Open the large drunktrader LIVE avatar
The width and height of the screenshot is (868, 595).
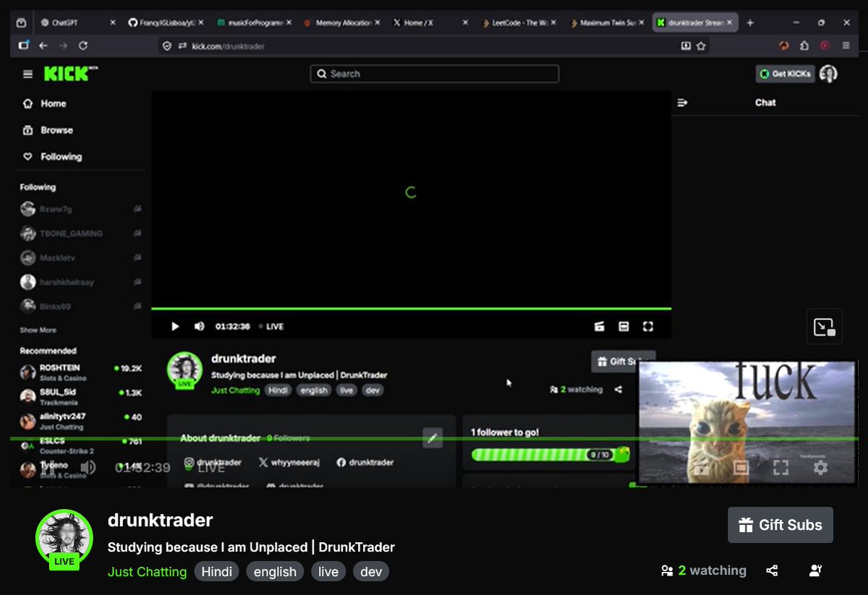pos(64,539)
